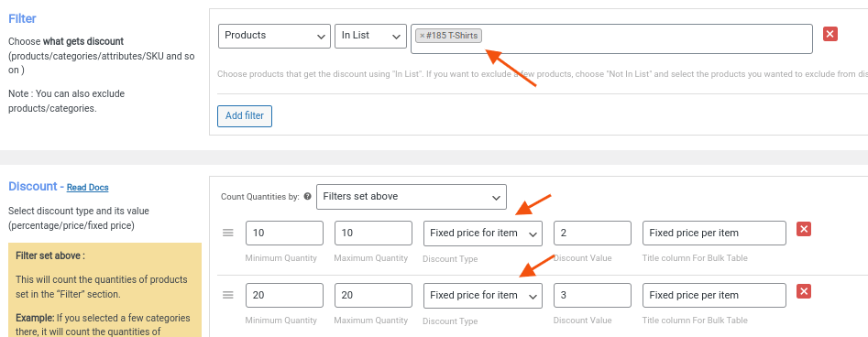Image resolution: width=868 pixels, height=337 pixels.
Task: Open the Products filter type dropdown
Action: point(275,36)
